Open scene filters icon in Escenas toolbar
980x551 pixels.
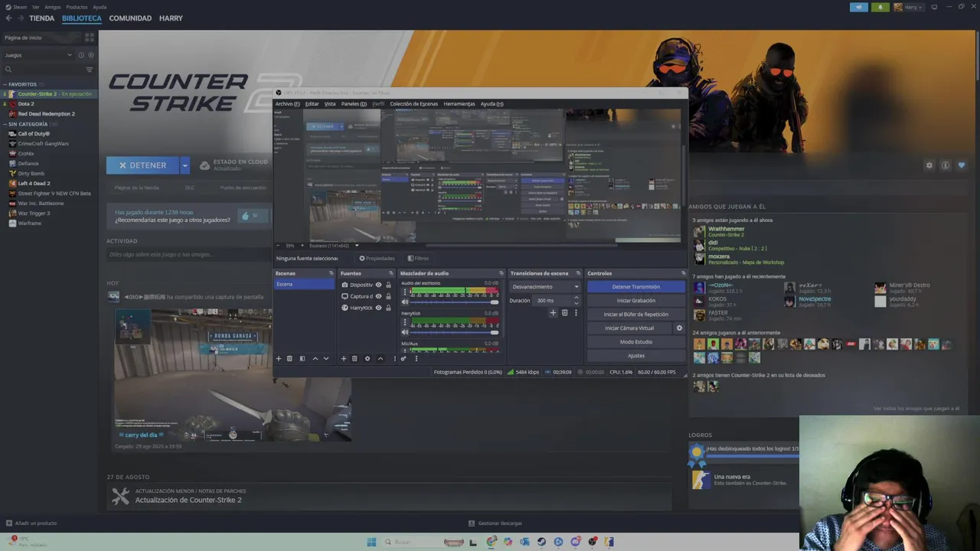[302, 358]
